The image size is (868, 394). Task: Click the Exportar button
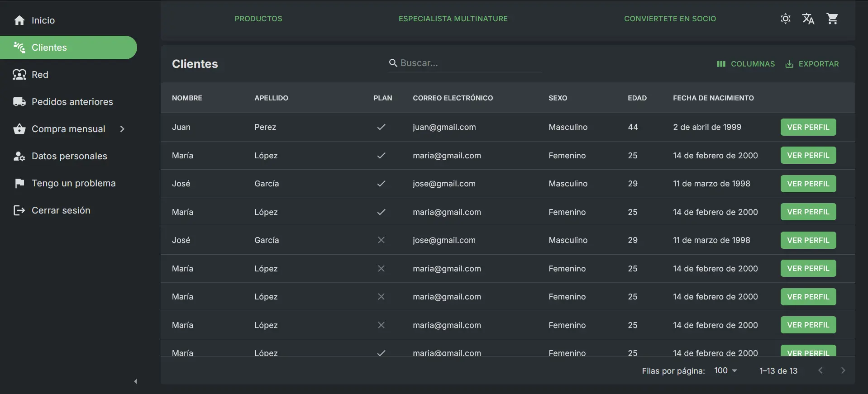pos(812,64)
